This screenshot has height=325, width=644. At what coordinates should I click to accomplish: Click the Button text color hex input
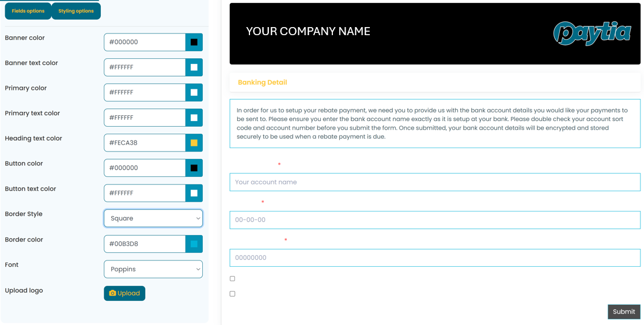(x=145, y=193)
